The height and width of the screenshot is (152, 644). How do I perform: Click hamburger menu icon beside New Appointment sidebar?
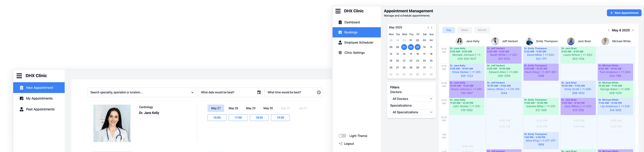tap(19, 76)
